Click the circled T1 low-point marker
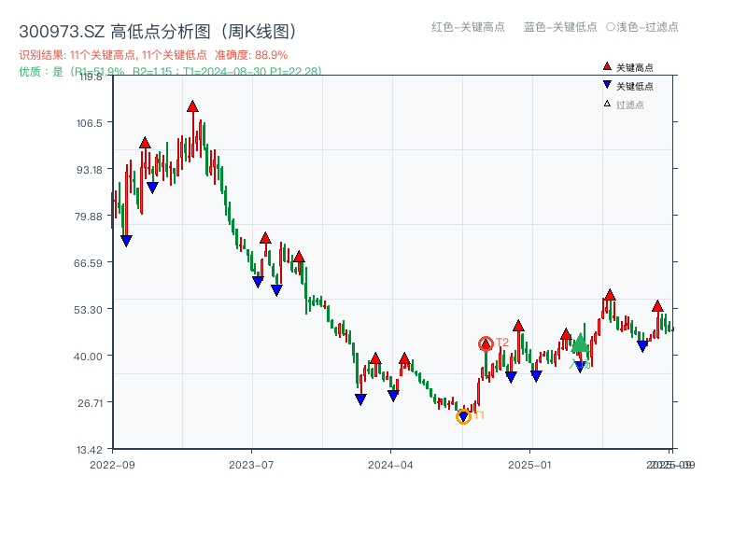This screenshot has width=747, height=560. pos(464,416)
